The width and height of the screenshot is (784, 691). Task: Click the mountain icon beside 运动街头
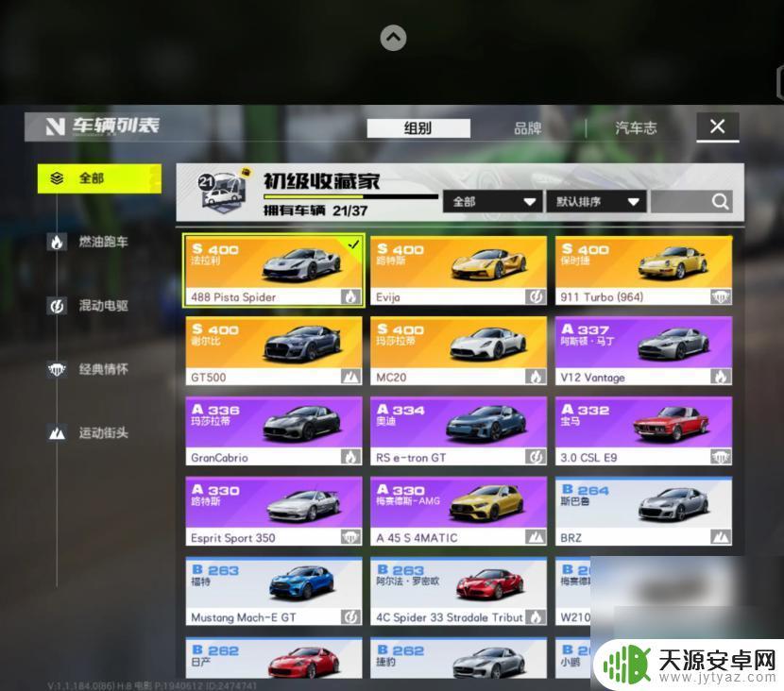[x=57, y=433]
